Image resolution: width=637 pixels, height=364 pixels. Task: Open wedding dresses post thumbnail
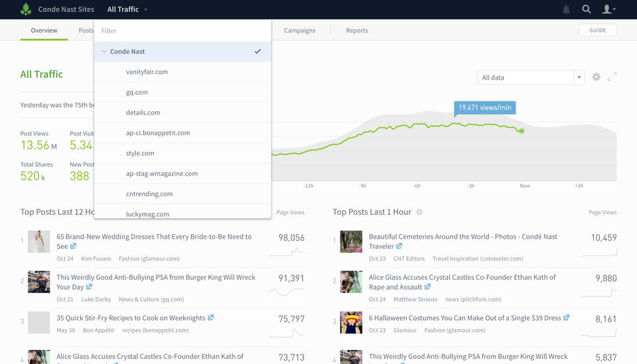[38, 241]
